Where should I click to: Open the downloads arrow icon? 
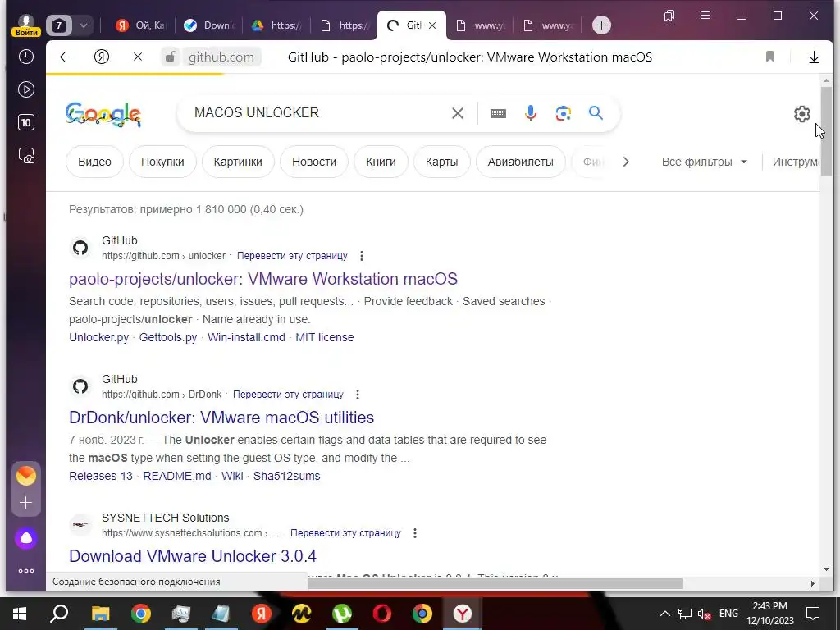814,57
